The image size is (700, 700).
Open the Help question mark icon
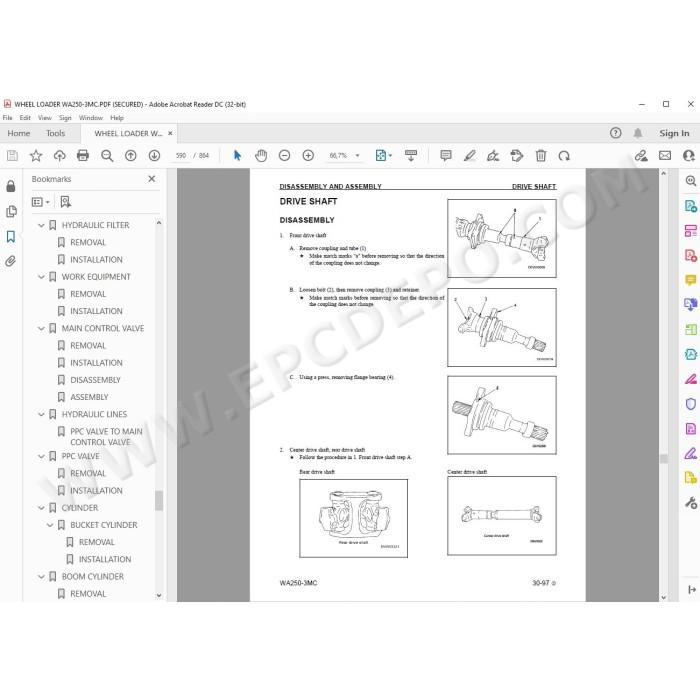pyautogui.click(x=616, y=133)
